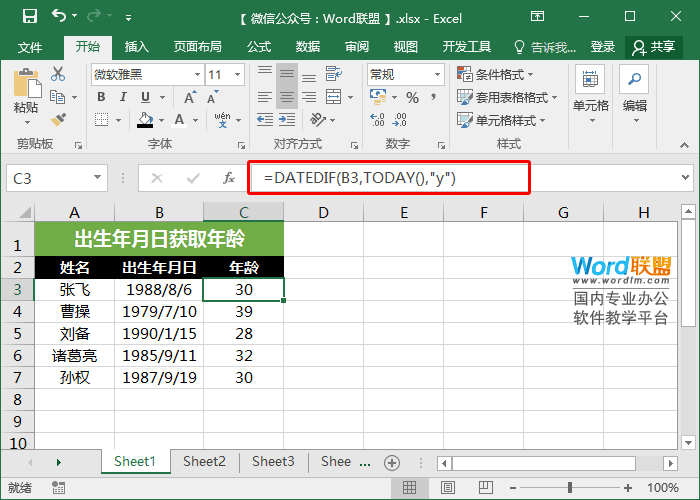Click increase decimal icon
The image size is (700, 500).
click(x=378, y=120)
